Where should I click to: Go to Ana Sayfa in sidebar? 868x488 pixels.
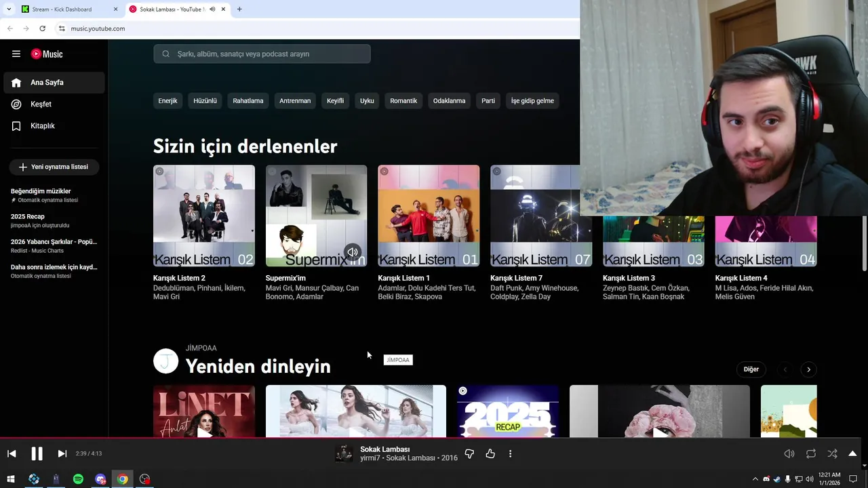tap(54, 83)
